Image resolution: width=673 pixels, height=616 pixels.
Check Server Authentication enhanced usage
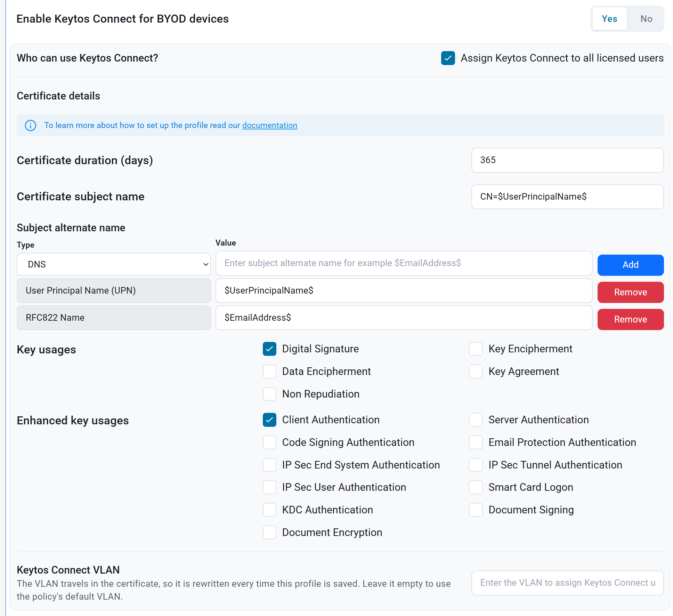pyautogui.click(x=476, y=420)
